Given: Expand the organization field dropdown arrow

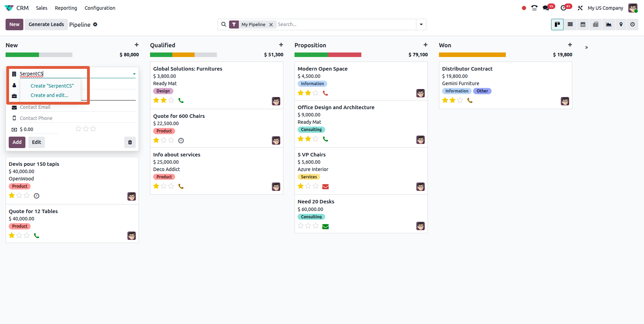Looking at the screenshot, I should tap(134, 74).
